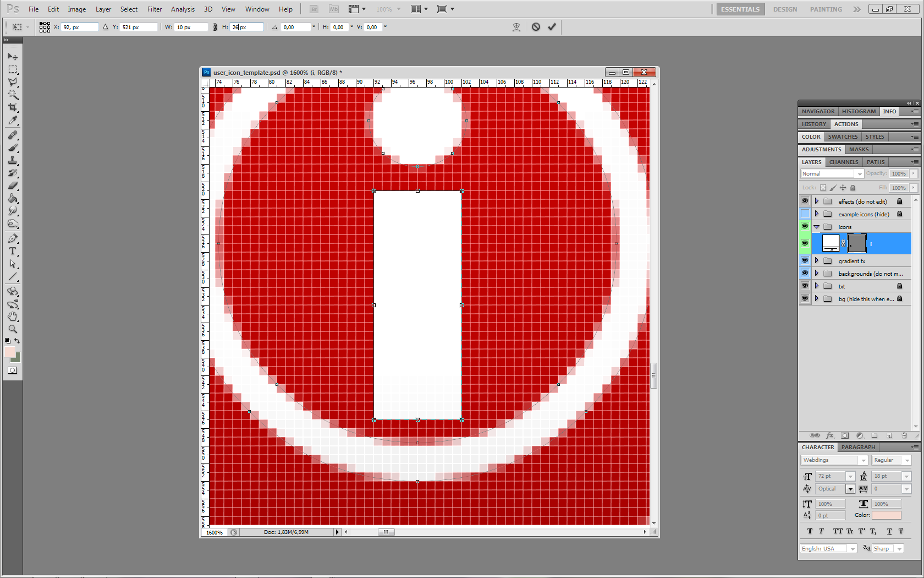Click the Faux Bold T button
The width and height of the screenshot is (924, 578).
click(x=810, y=531)
